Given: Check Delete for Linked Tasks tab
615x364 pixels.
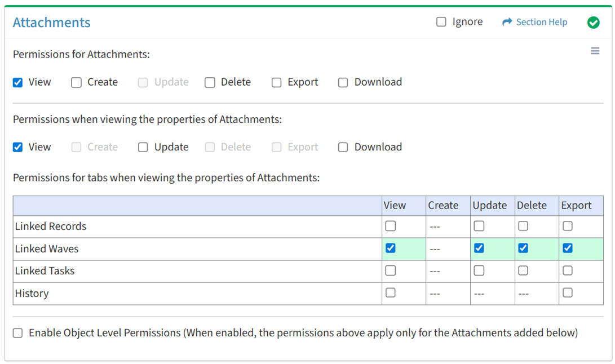Looking at the screenshot, I should tap(523, 270).
